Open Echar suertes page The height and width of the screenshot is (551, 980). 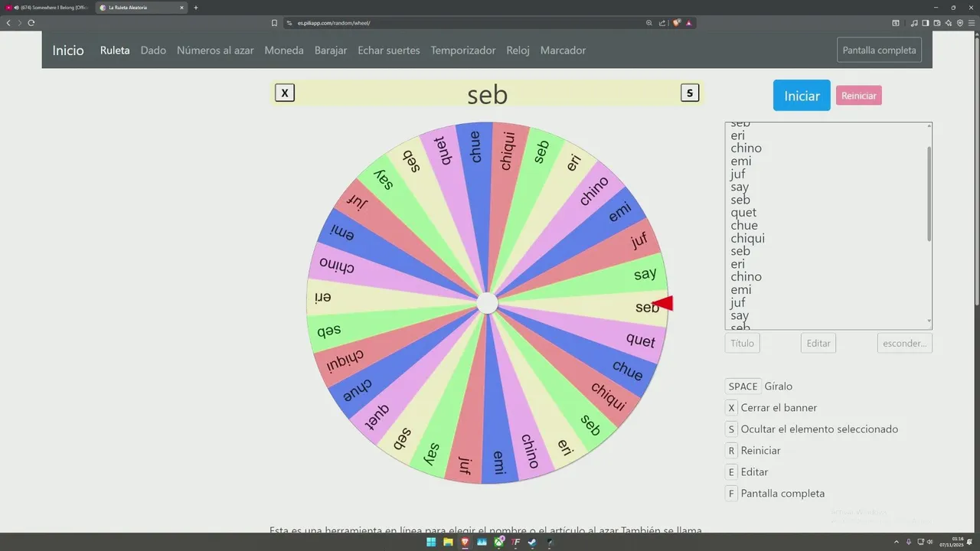point(389,51)
